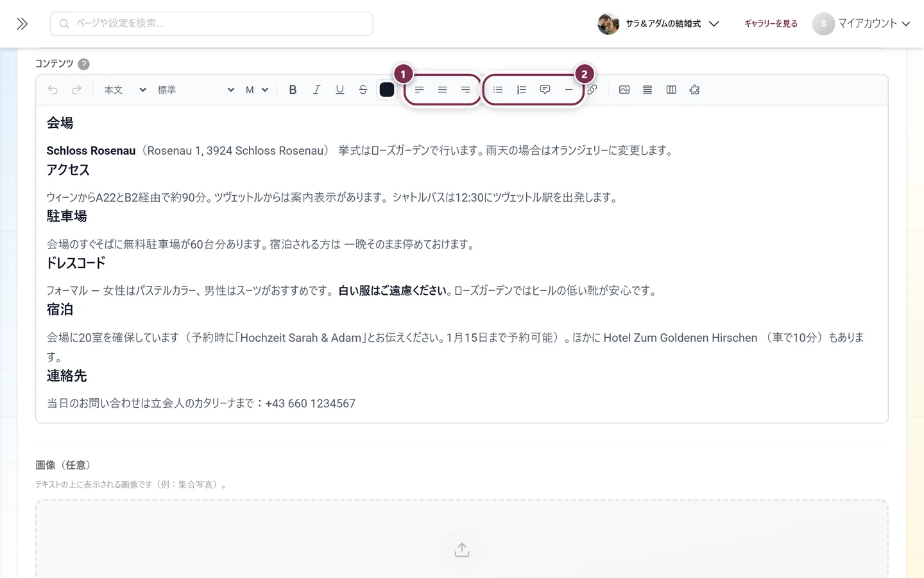924x578 pixels.
Task: Open the 標準 font dropdown
Action: [x=196, y=90]
